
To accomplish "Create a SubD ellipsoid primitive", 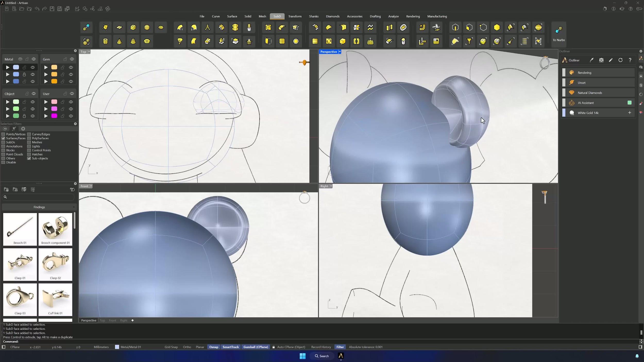I will click(161, 27).
